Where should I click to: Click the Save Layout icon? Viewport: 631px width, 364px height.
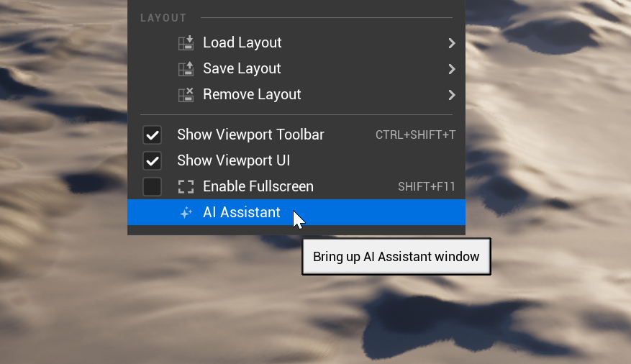pos(186,69)
